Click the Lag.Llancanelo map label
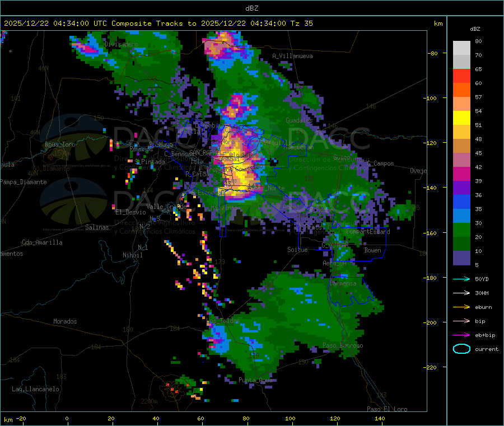This screenshot has width=504, height=426. coord(36,389)
